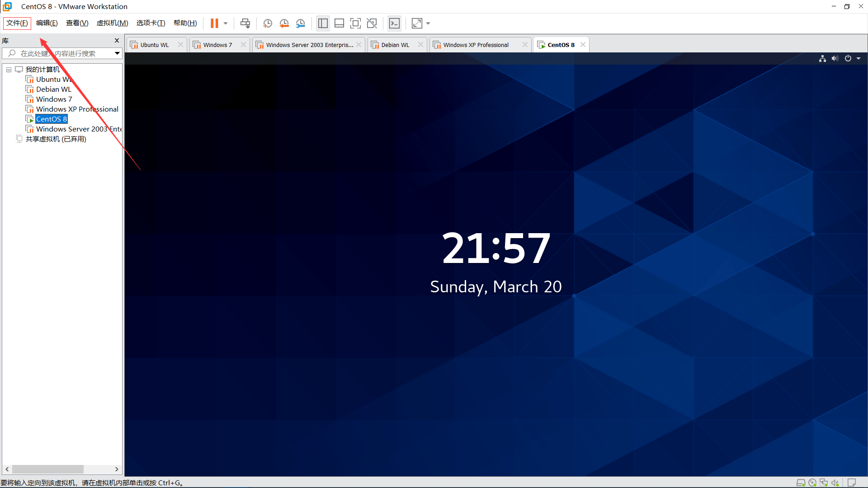This screenshot has height=488, width=868.
Task: Click the CentOS guest power icon
Action: click(848, 58)
